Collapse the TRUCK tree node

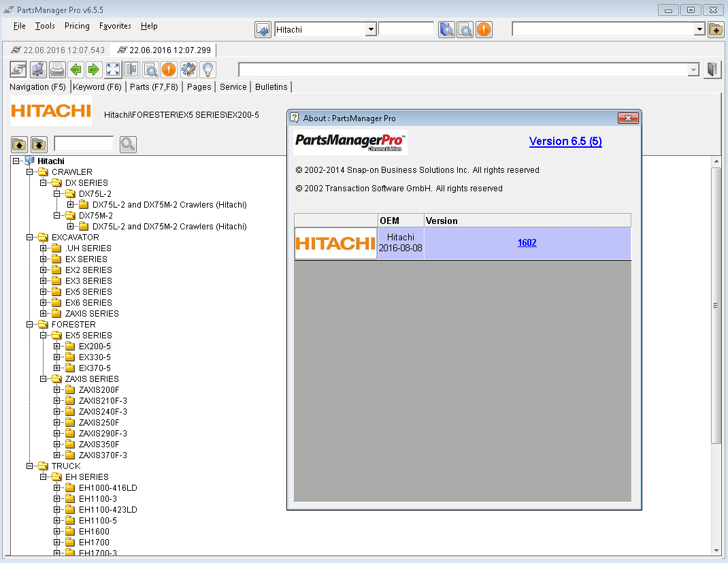coord(31,466)
